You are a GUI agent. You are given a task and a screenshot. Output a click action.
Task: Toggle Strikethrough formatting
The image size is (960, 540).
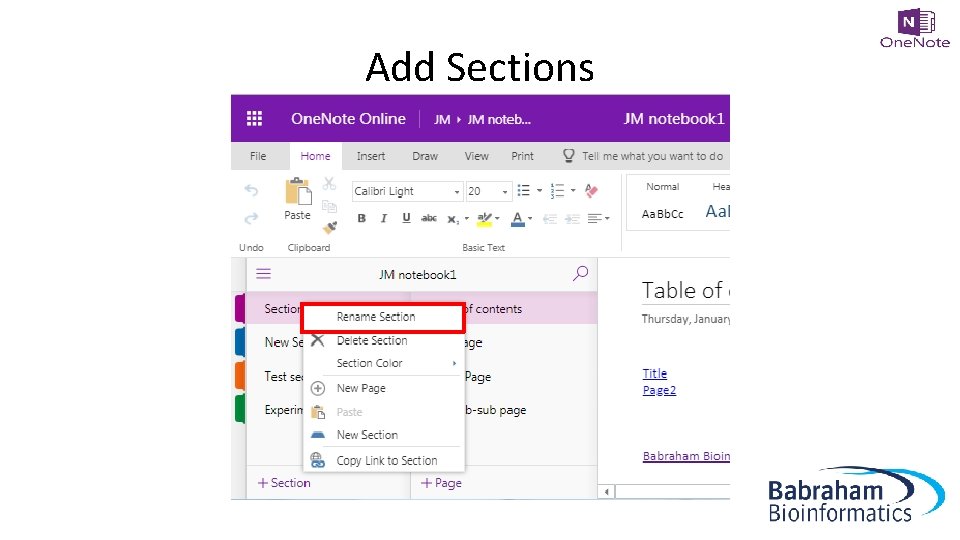(x=429, y=218)
